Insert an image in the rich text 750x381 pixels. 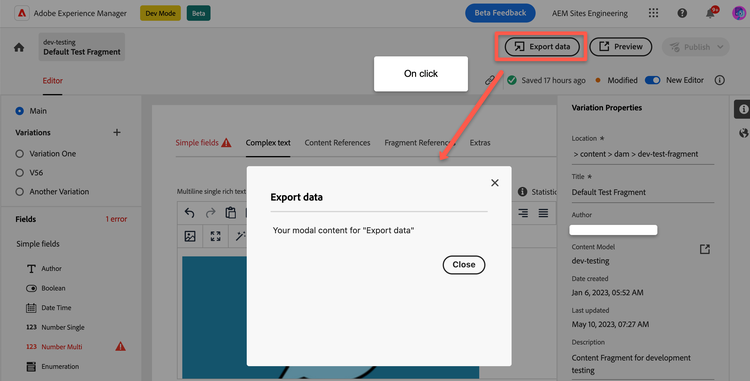coord(190,236)
